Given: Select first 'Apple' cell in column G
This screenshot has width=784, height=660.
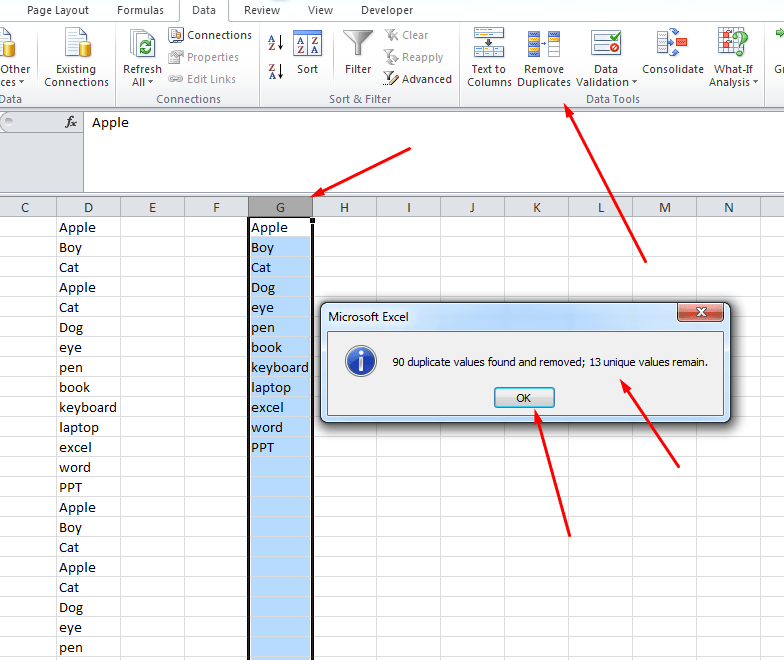Looking at the screenshot, I should [x=280, y=227].
